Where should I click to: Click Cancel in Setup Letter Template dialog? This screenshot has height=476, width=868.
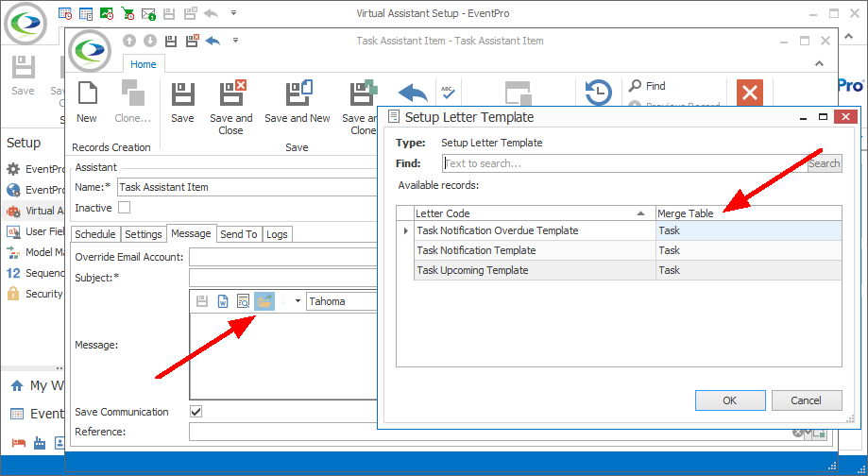(807, 400)
